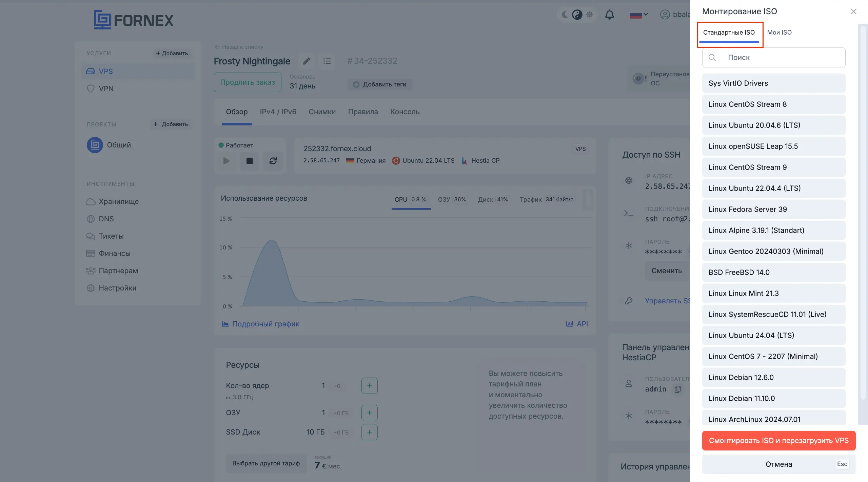This screenshot has height=482, width=868.
Task: Open the user account menu
Action: (675, 15)
